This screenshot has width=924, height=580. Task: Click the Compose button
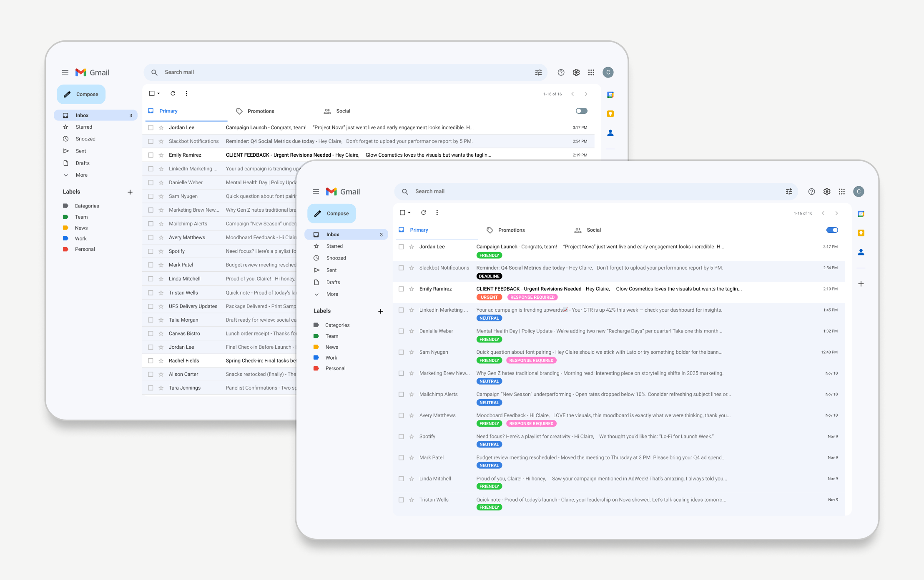point(331,213)
